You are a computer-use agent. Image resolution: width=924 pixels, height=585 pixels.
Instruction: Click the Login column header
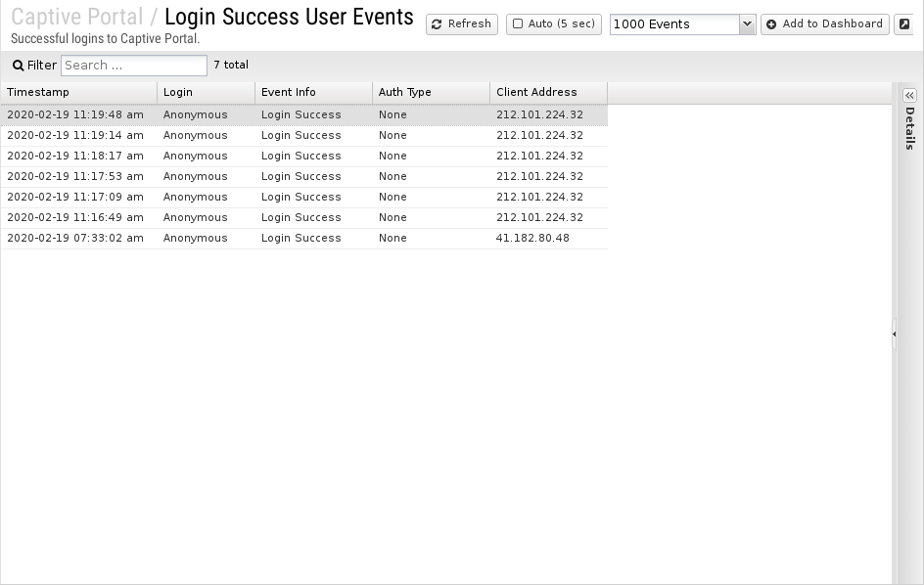click(x=206, y=92)
